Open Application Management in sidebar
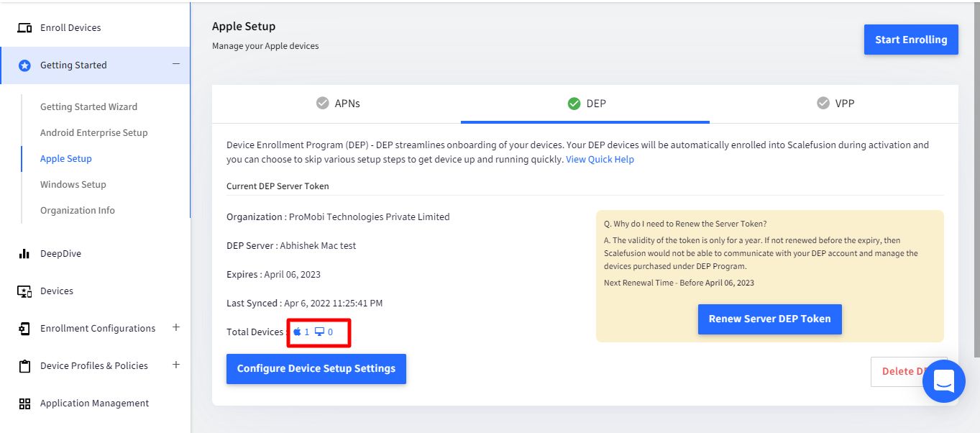 95,404
